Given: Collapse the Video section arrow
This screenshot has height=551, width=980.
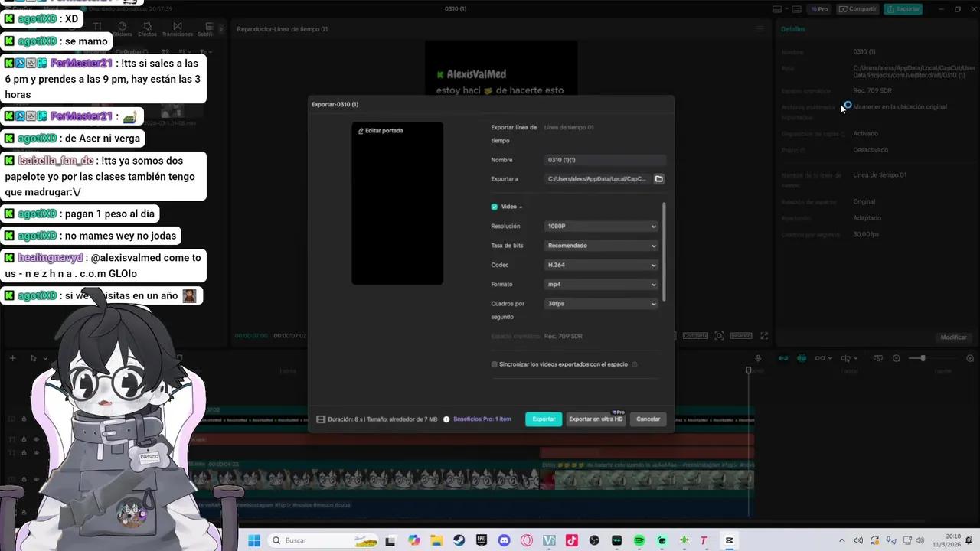Looking at the screenshot, I should click(x=521, y=207).
